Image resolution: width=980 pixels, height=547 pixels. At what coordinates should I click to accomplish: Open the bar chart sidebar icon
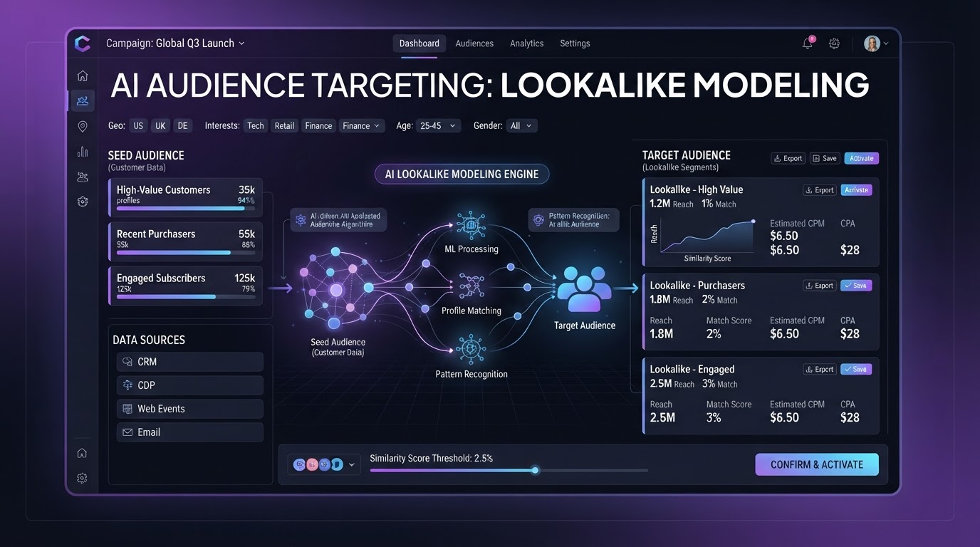click(x=83, y=152)
